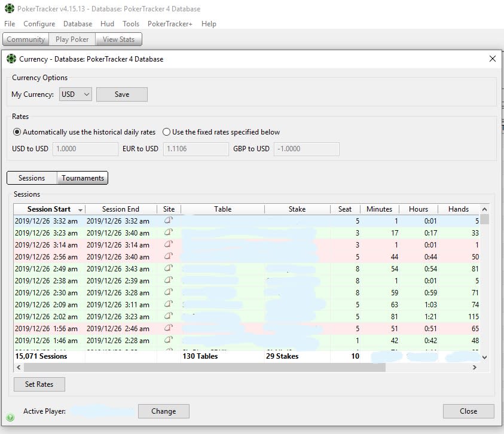Viewport: 504px width, 434px height.
Task: Open the Configure menu
Action: tap(39, 24)
